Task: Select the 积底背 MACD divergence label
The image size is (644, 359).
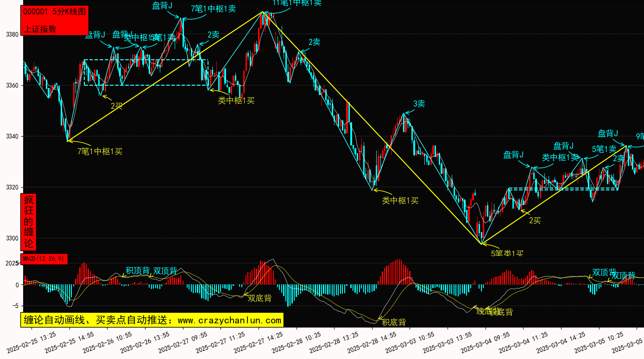Action: pyautogui.click(x=394, y=322)
